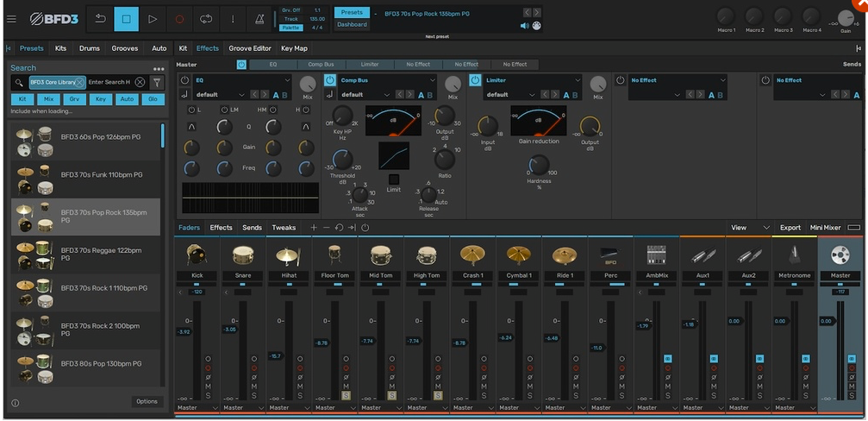Click the Perc cowbell channel icon
The image size is (868, 421).
(610, 255)
